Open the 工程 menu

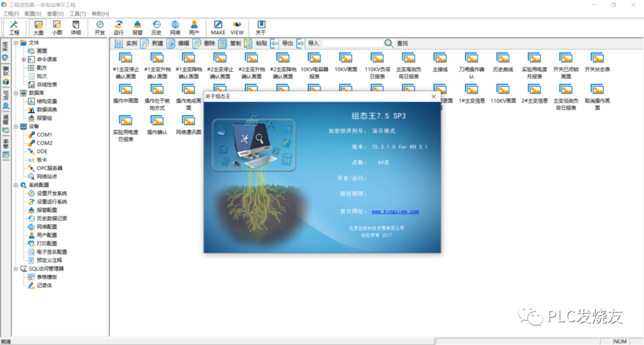11,13
